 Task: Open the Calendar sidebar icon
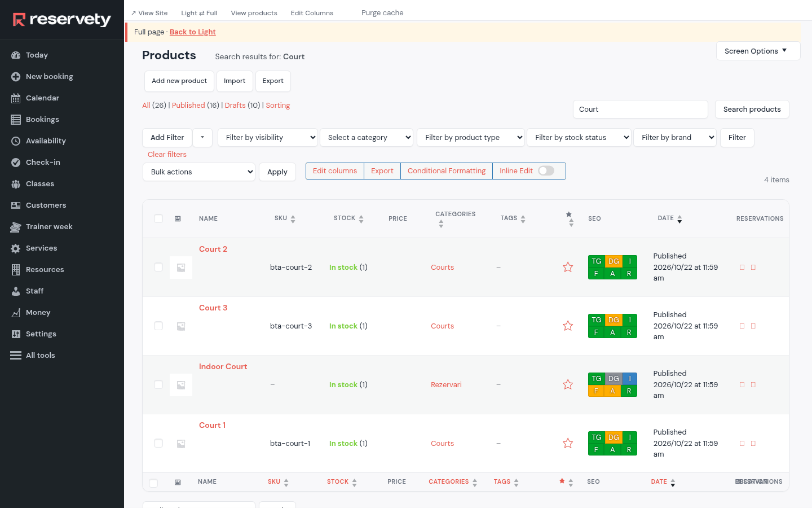pos(16,98)
